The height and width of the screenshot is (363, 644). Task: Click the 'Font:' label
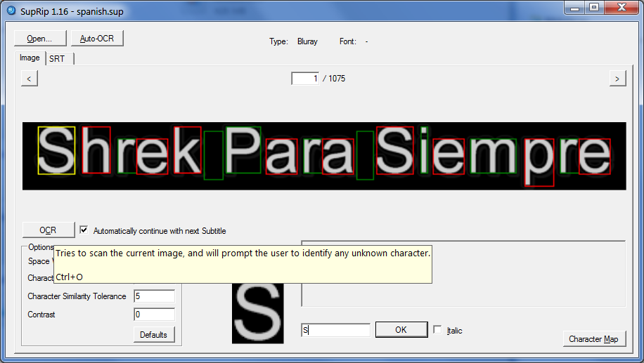coord(348,41)
